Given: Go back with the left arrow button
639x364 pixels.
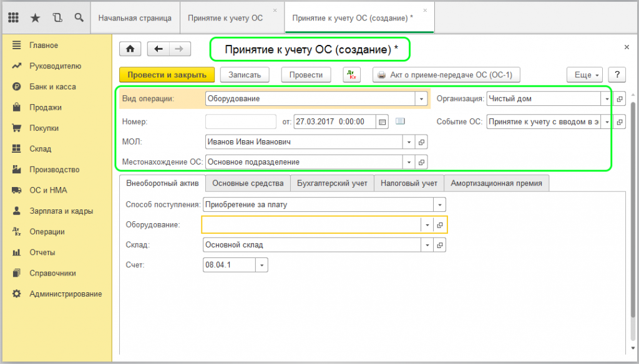Looking at the screenshot, I should tap(159, 49).
